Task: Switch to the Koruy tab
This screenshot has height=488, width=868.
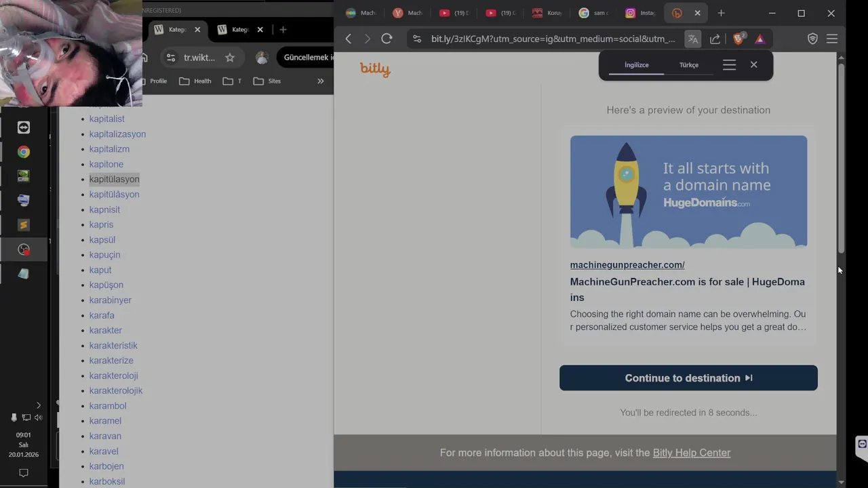Action: click(546, 13)
